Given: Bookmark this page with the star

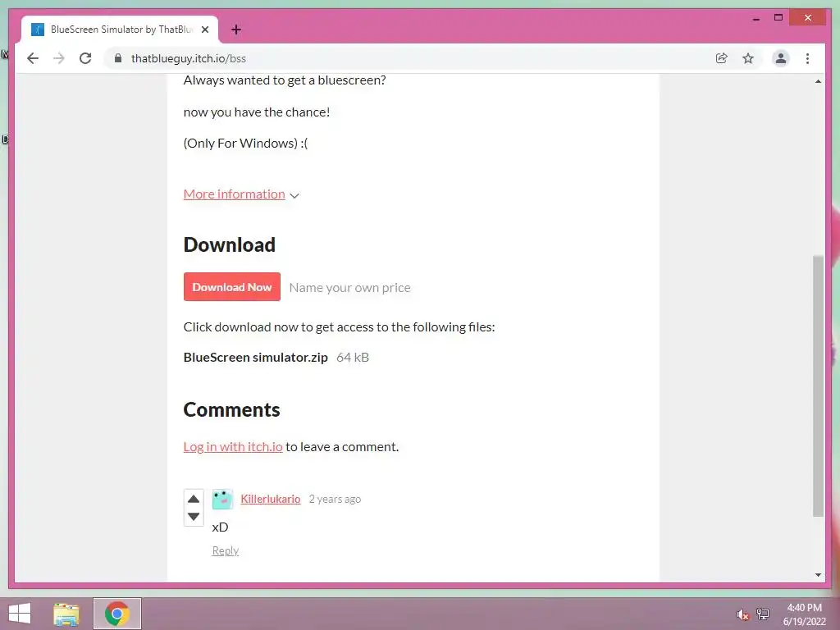Looking at the screenshot, I should [x=748, y=58].
